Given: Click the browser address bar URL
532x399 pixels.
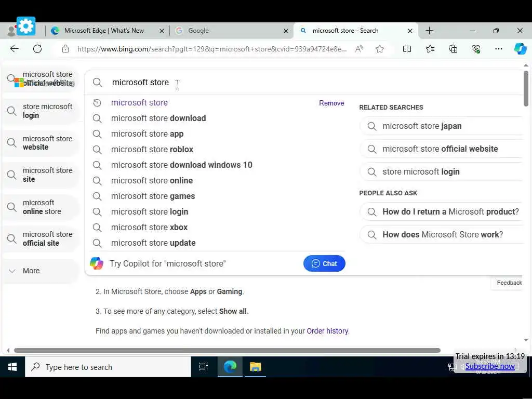Looking at the screenshot, I should click(x=212, y=49).
